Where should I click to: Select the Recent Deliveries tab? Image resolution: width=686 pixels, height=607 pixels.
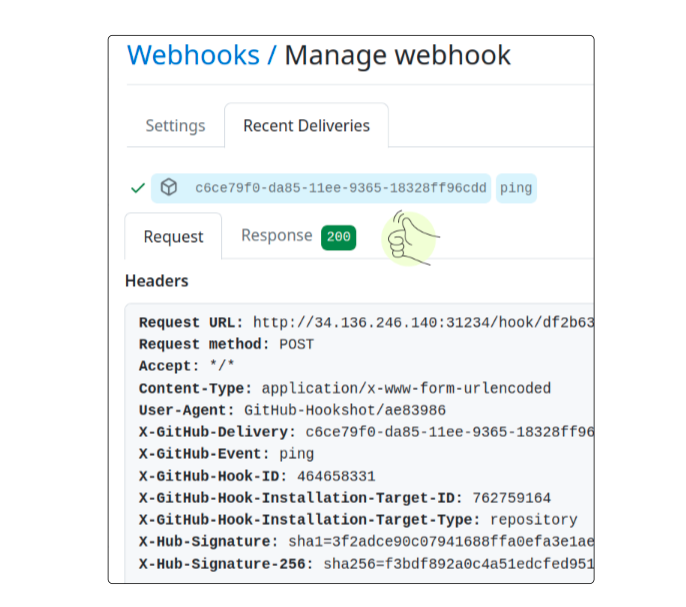point(306,126)
